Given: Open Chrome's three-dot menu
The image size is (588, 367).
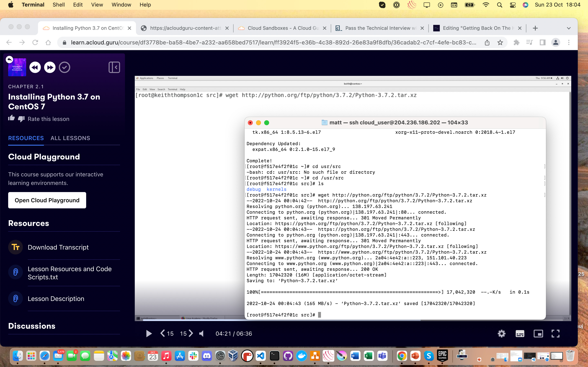Looking at the screenshot, I should [x=569, y=42].
